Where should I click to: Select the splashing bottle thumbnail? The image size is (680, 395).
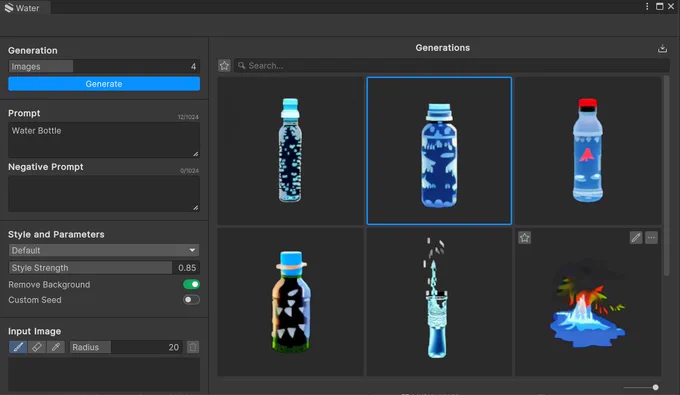tap(439, 302)
